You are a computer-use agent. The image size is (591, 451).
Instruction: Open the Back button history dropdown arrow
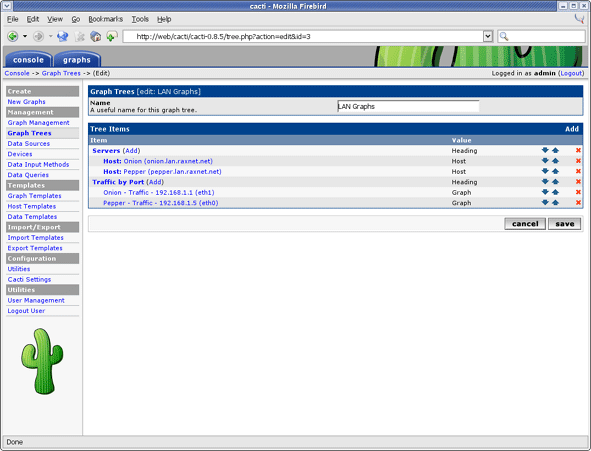pyautogui.click(x=25, y=37)
